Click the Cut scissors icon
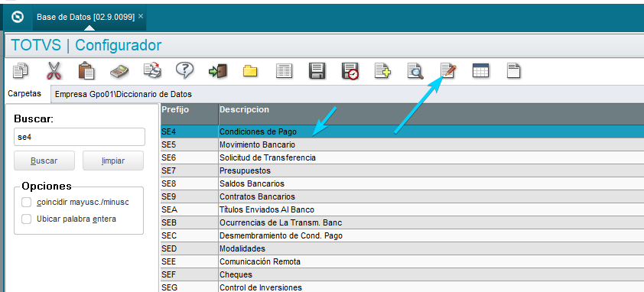This screenshot has height=292, width=644. (x=54, y=70)
